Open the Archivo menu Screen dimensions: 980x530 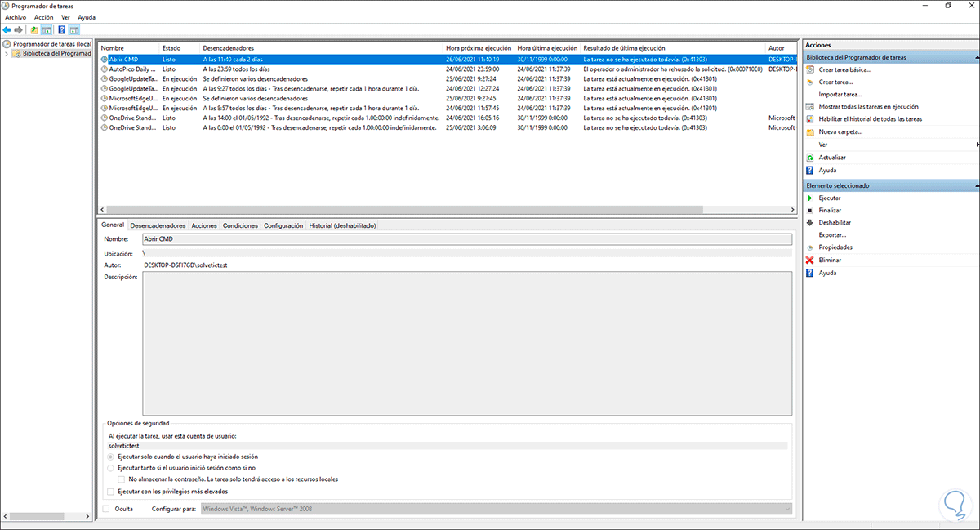click(x=16, y=17)
